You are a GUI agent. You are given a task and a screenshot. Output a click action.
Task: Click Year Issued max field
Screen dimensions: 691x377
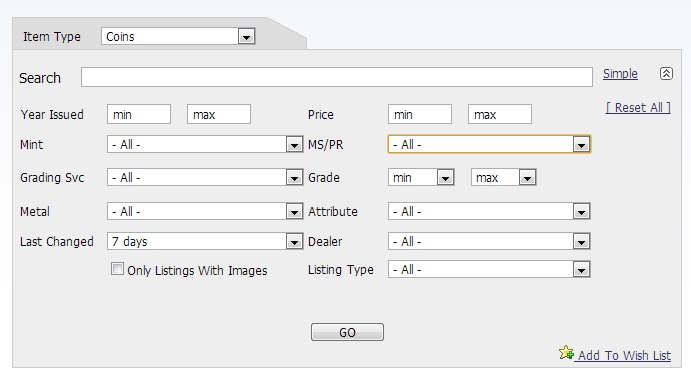click(x=219, y=114)
